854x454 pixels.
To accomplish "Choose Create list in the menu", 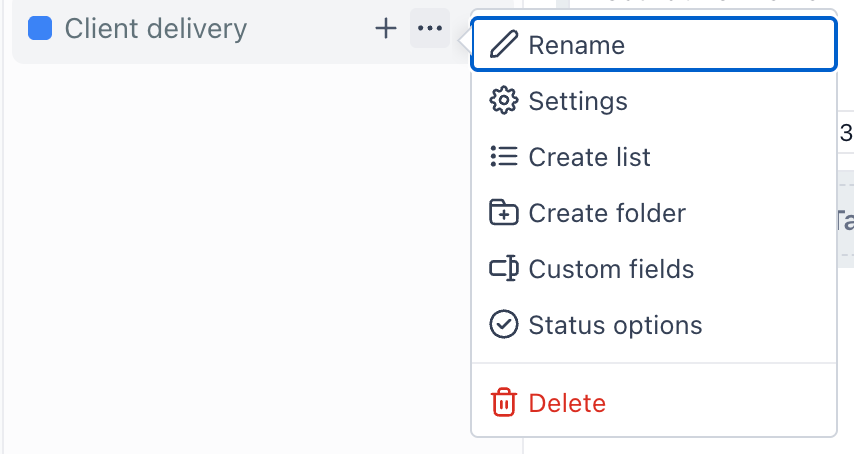I will 654,157.
